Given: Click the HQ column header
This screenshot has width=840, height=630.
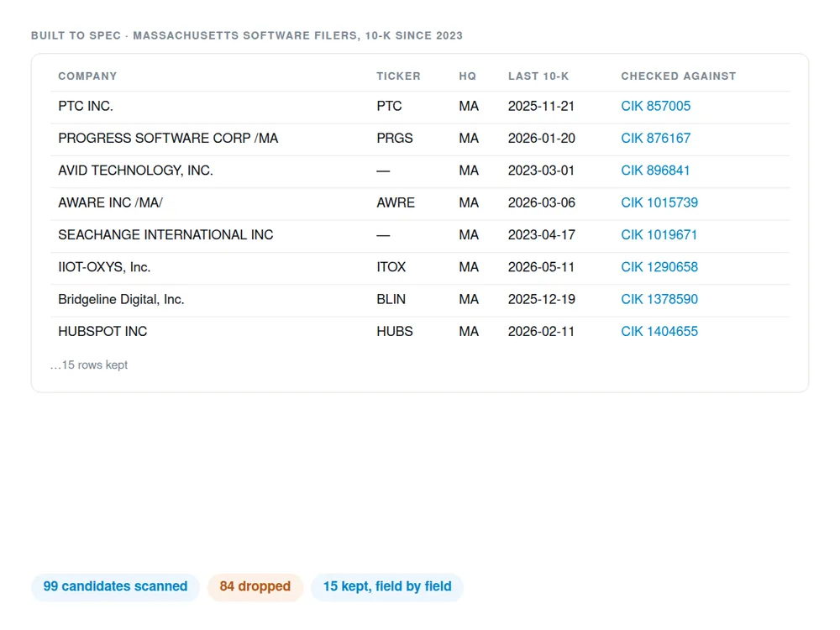Looking at the screenshot, I should coord(467,76).
